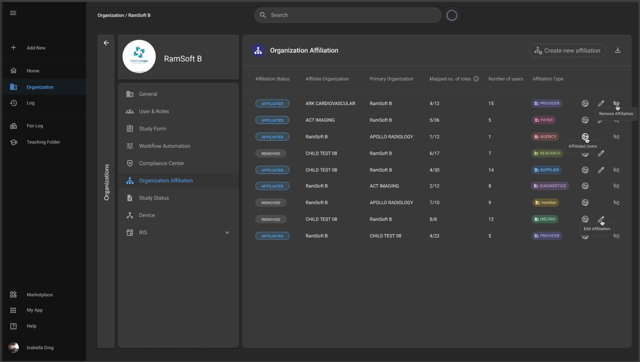The width and height of the screenshot is (640, 362).
Task: Click info icon beside Mapped no. of roles
Action: [x=476, y=79]
